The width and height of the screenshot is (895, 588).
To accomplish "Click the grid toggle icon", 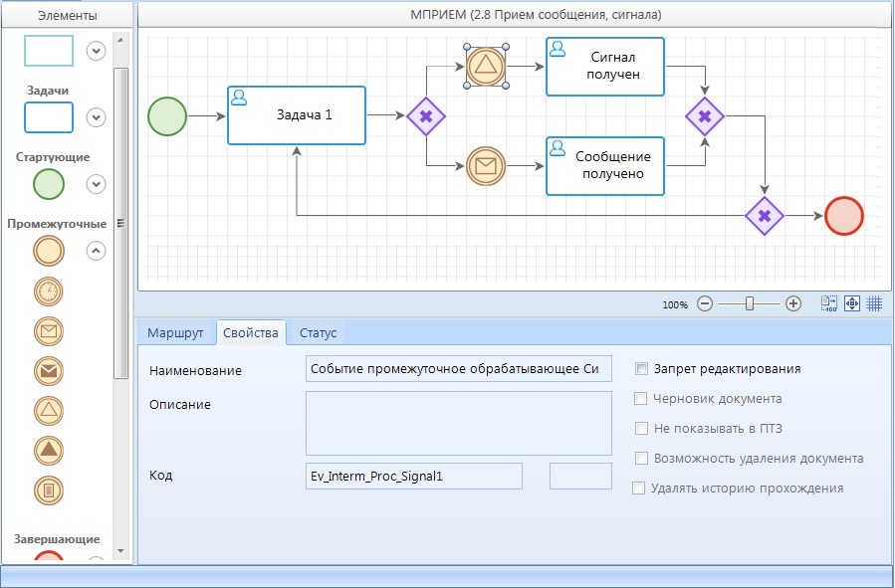I will pyautogui.click(x=874, y=303).
